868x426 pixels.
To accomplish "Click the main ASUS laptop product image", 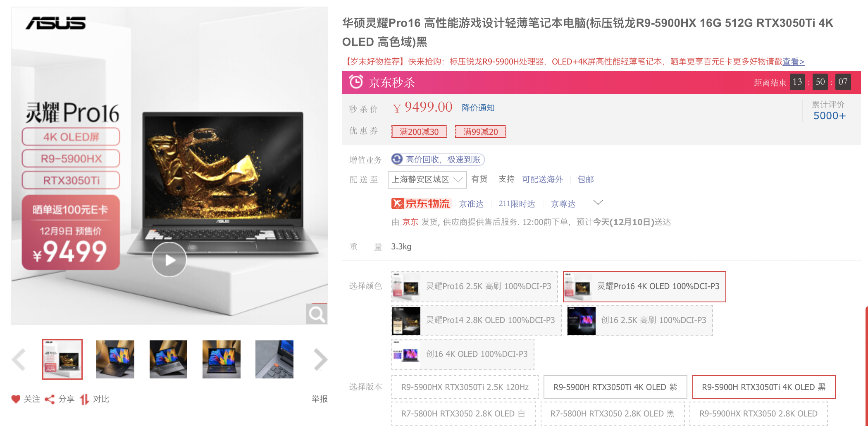I will pyautogui.click(x=169, y=166).
